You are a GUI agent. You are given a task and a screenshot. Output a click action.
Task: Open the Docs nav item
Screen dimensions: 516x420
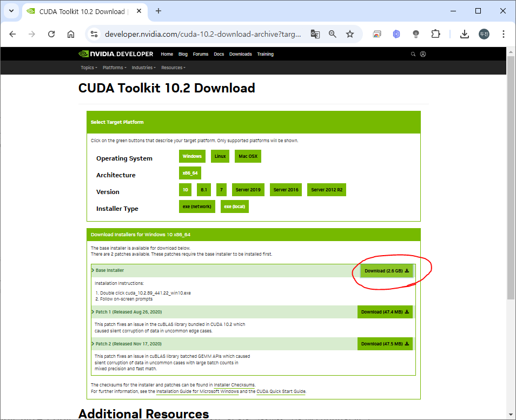(x=219, y=54)
